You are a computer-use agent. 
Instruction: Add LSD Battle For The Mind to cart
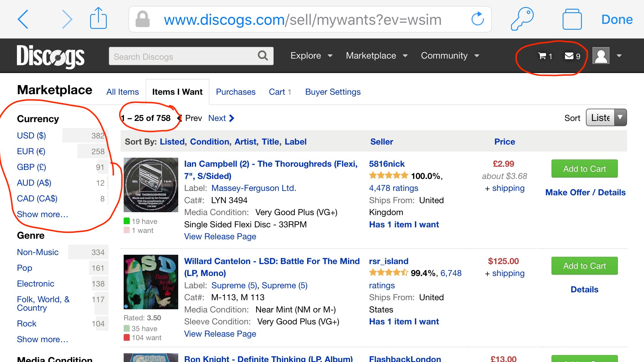[x=584, y=266]
